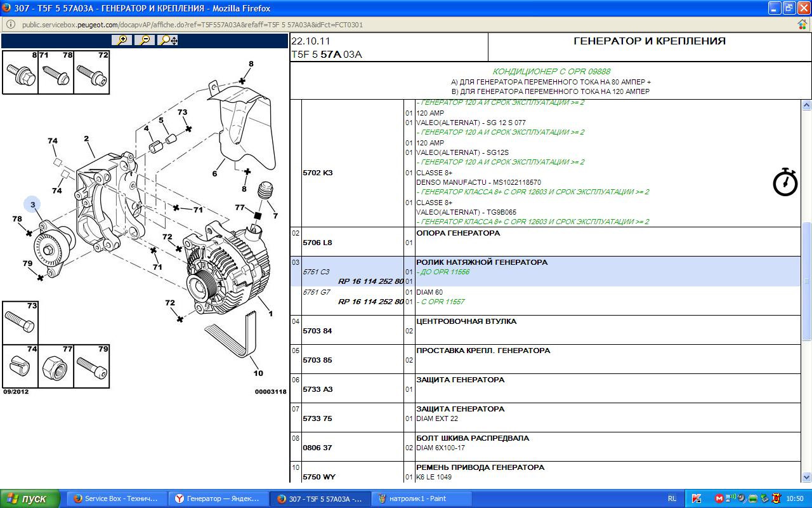This screenshot has height=508, width=812.
Task: Open the screw 79 detail thumbnail
Action: coord(92,366)
